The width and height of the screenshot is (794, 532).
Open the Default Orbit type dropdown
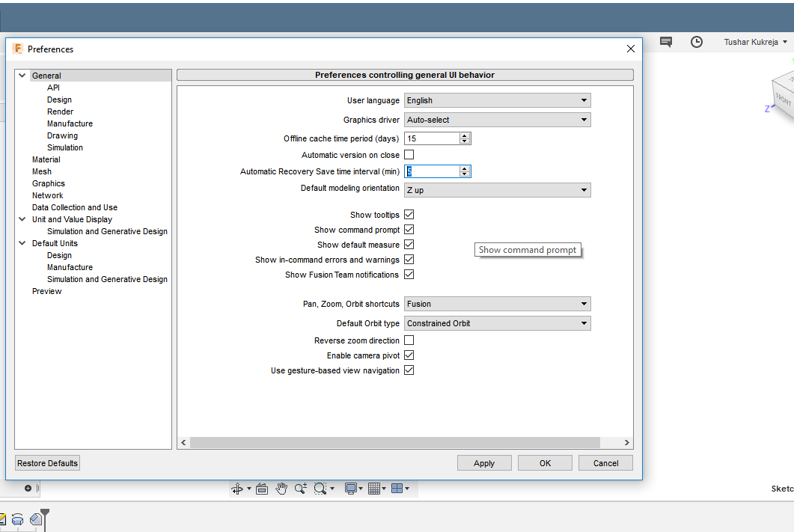497,323
